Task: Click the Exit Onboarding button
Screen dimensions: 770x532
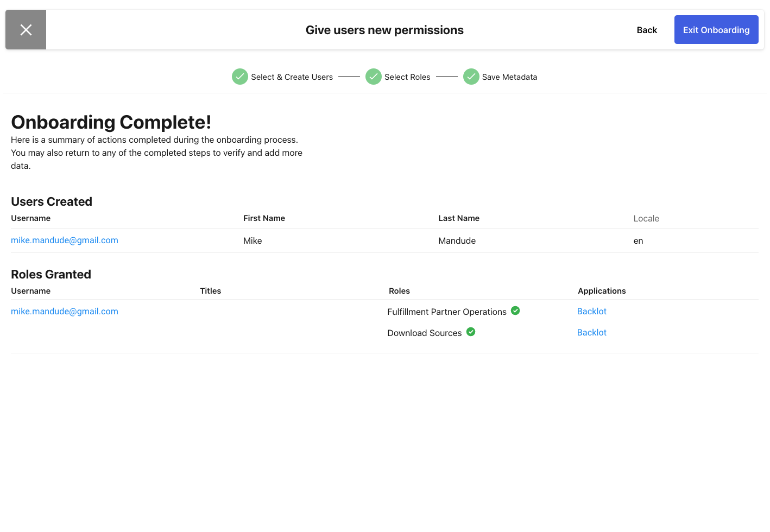Action: [x=716, y=30]
